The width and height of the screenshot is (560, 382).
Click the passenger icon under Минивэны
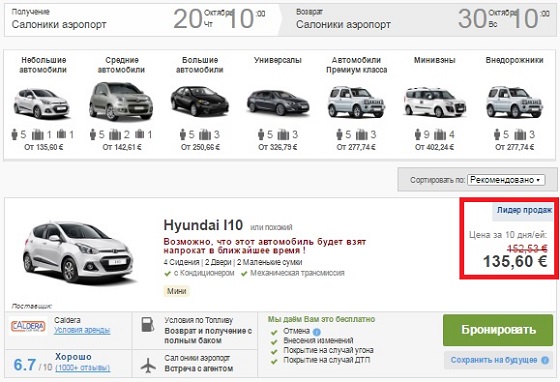(418, 135)
